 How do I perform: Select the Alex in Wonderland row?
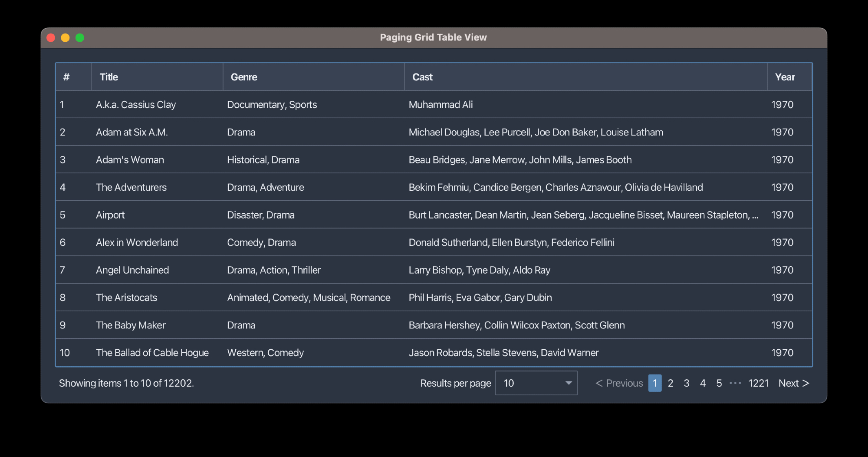coord(137,242)
